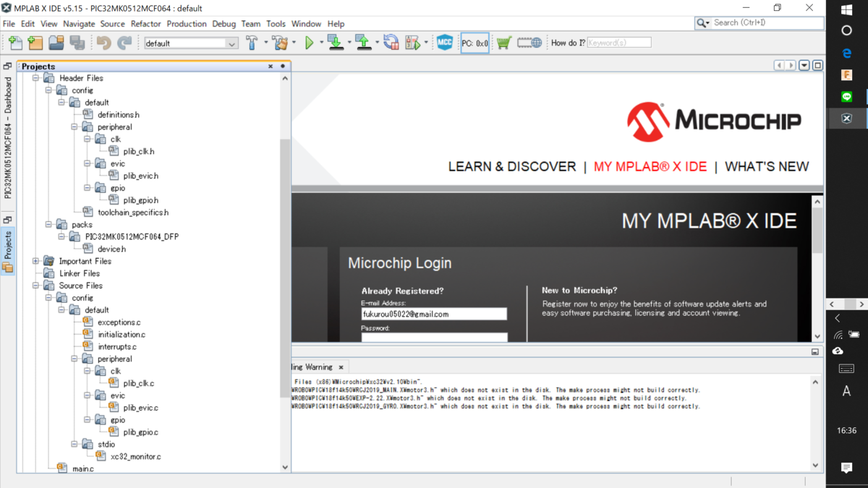Click the microchipDIRECT shopping cart icon
The width and height of the screenshot is (868, 488).
504,43
